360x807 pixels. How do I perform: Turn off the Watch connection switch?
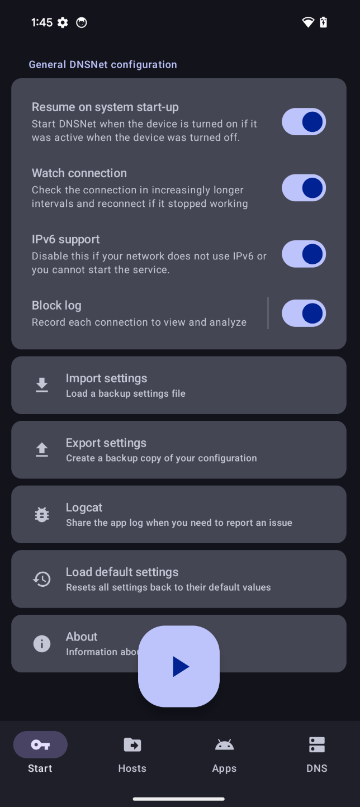click(304, 188)
